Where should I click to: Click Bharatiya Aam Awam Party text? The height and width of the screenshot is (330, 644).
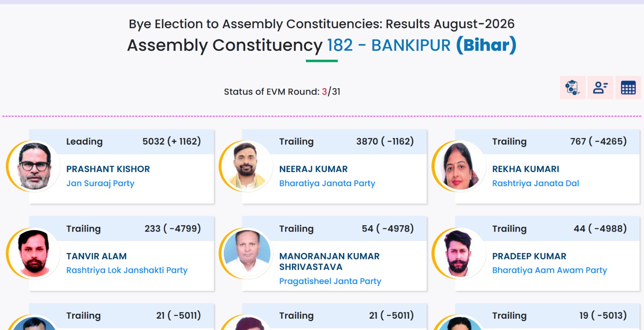pyautogui.click(x=549, y=270)
